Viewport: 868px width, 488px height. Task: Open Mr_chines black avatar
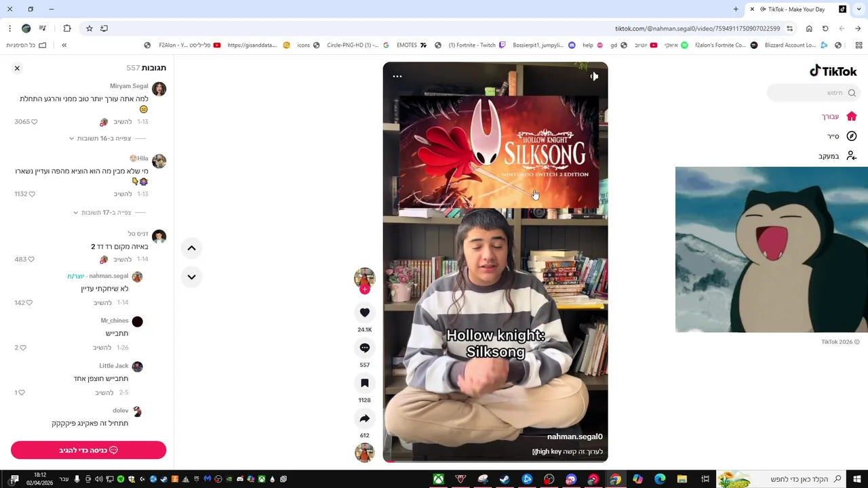(137, 321)
